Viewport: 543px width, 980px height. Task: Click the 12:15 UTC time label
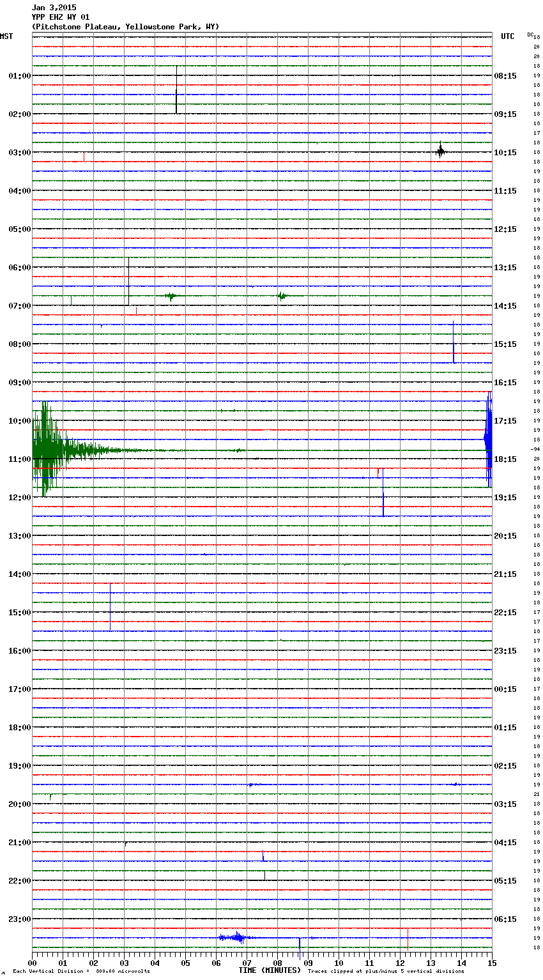click(x=505, y=229)
